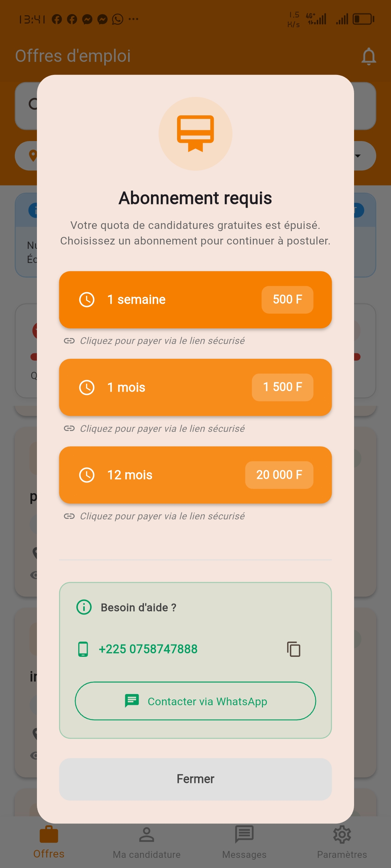391x868 pixels.
Task: Click the info icon next to Besoin d'aide
Action: (83, 607)
